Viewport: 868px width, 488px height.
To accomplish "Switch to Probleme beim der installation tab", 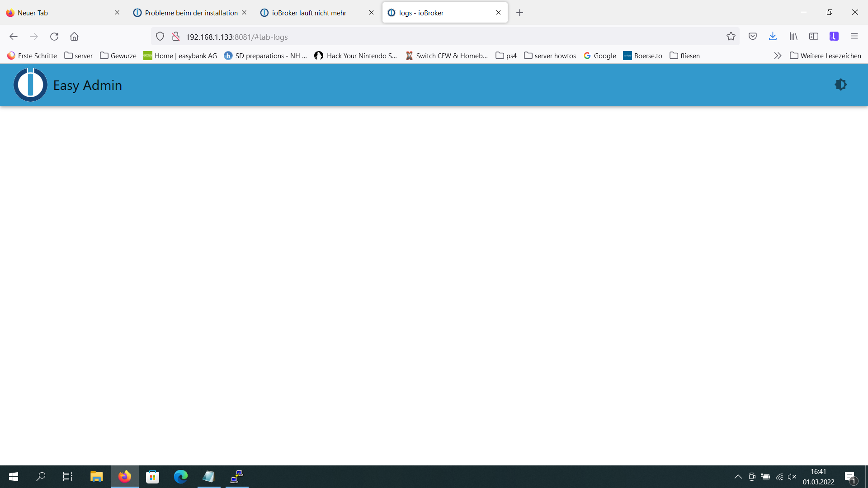I will (x=191, y=13).
